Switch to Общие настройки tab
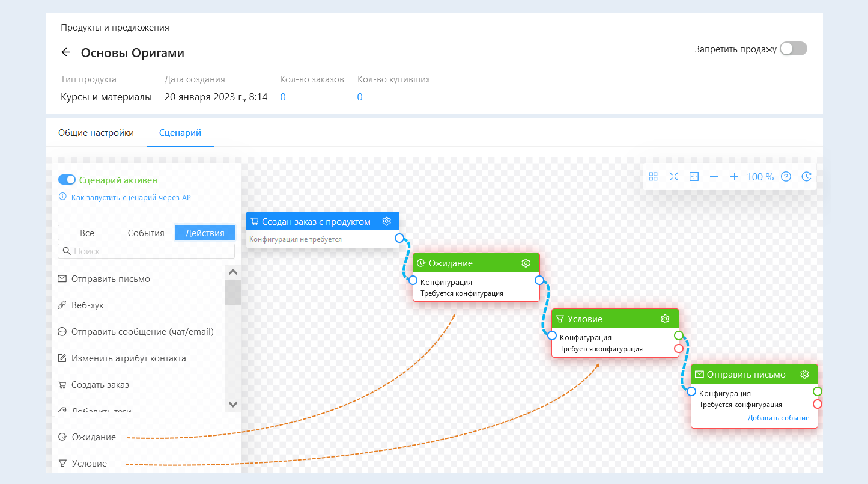This screenshot has width=868, height=484. point(96,133)
